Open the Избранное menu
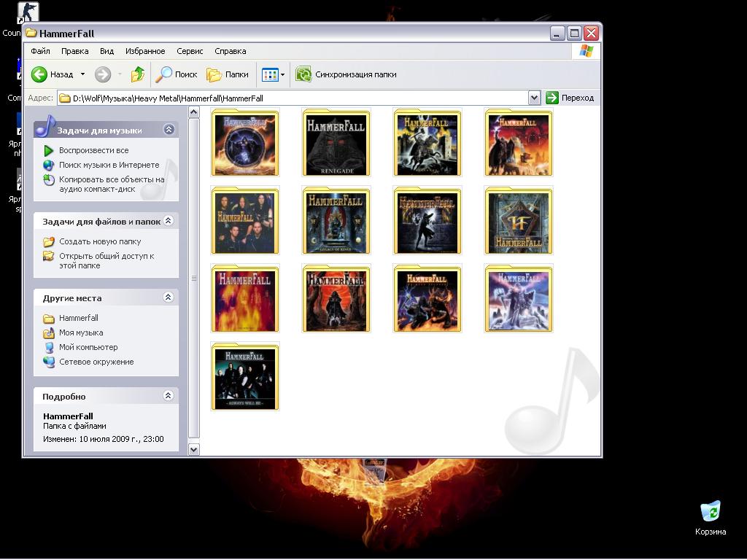 (x=144, y=51)
